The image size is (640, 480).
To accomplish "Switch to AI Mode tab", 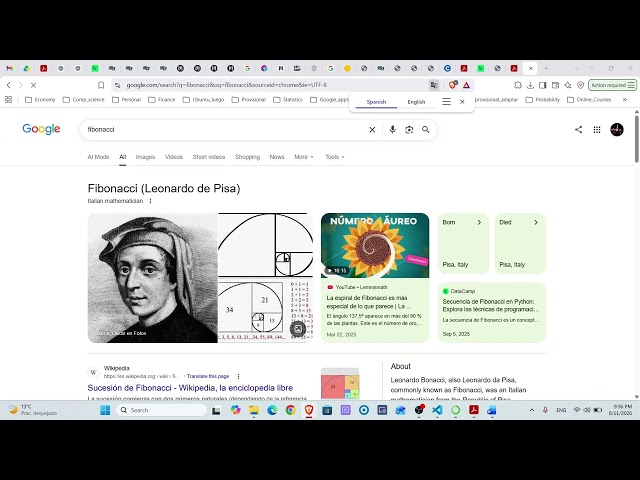I will click(x=98, y=157).
